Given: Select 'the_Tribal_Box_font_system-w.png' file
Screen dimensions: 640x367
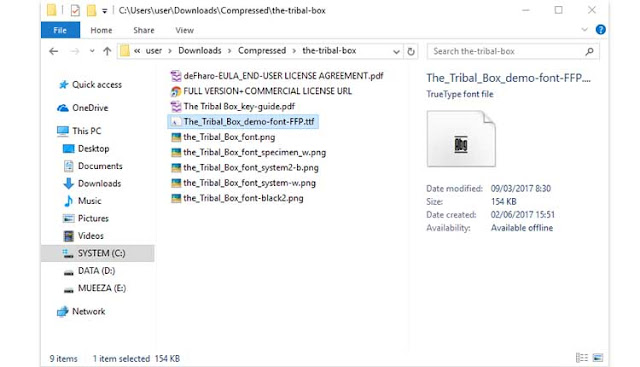Looking at the screenshot, I should pos(243,183).
